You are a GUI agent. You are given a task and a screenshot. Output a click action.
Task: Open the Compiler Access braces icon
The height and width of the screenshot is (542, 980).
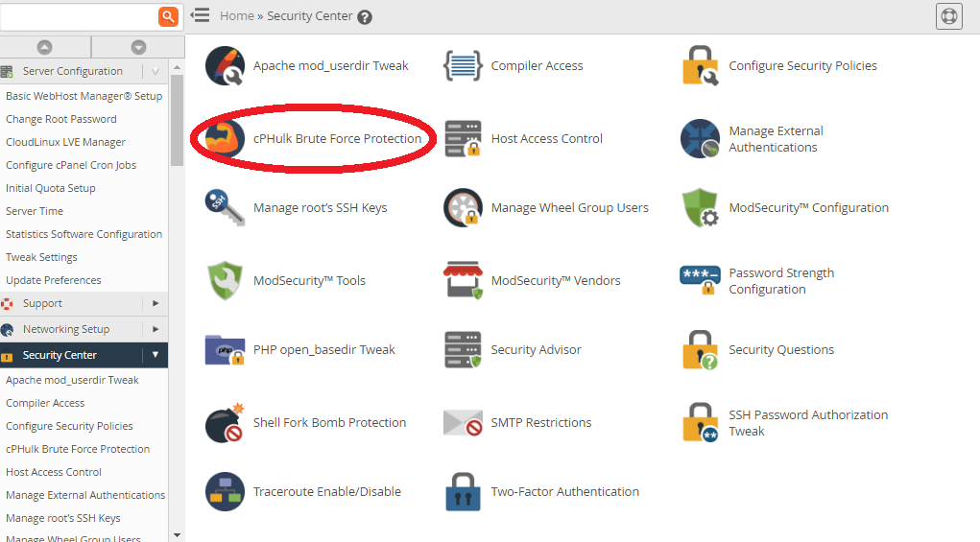pyautogui.click(x=463, y=65)
